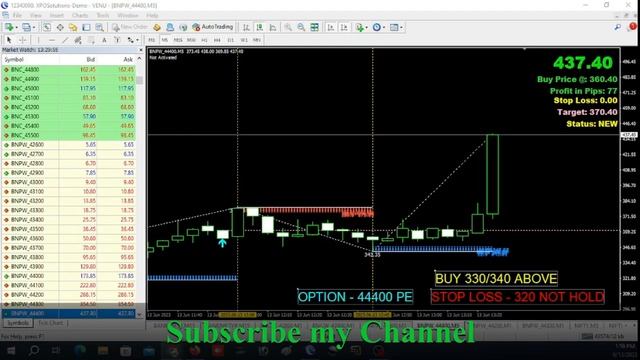Market Watch scrollbar down arrow
This screenshot has width=640, height=360.
[139, 314]
